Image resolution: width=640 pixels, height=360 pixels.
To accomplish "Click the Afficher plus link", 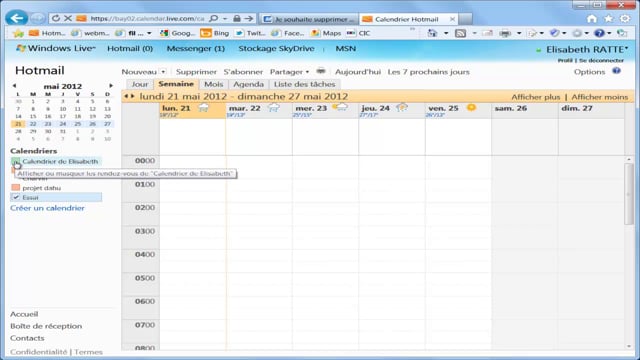I will pos(536,97).
